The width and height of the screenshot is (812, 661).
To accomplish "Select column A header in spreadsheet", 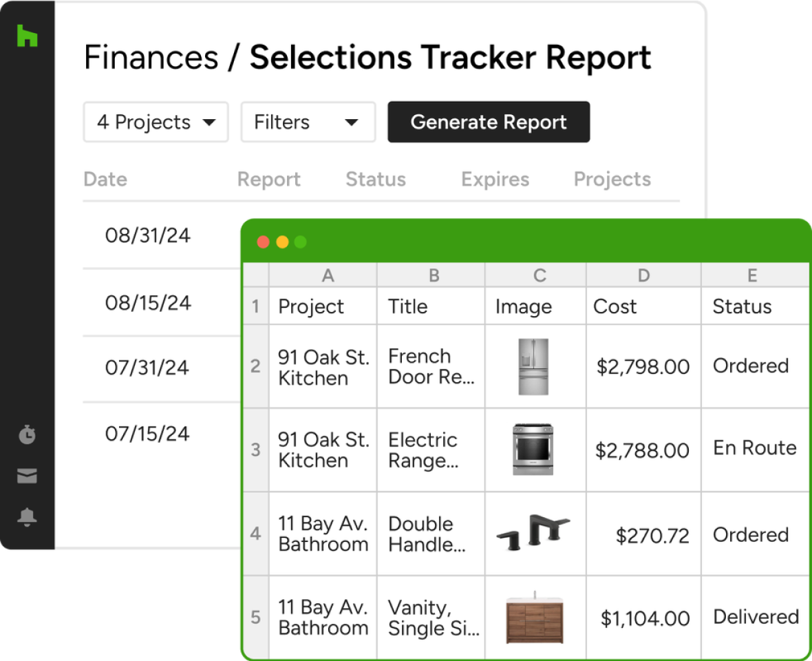I will pos(328,275).
